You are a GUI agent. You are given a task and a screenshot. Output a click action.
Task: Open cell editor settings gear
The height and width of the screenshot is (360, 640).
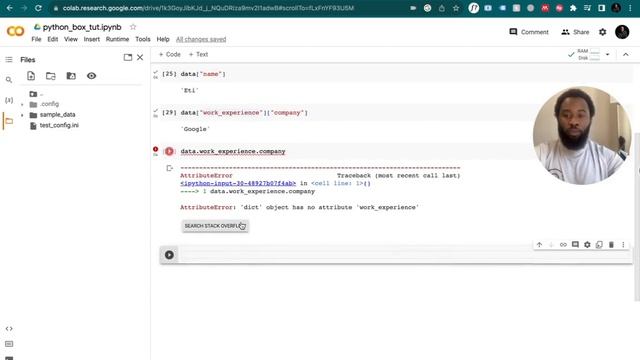(x=587, y=244)
